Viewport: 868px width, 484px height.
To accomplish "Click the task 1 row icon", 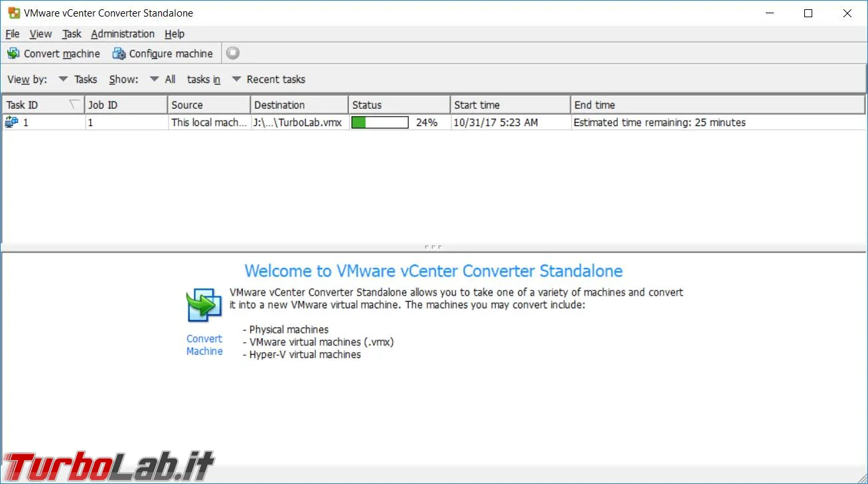I will pos(11,122).
